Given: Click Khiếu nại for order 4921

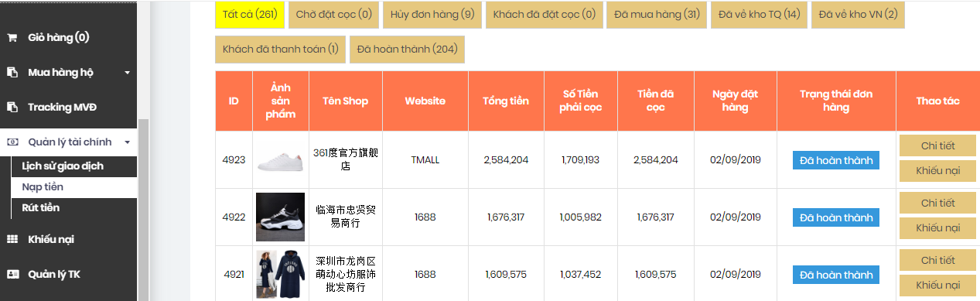Looking at the screenshot, I should click(938, 286).
